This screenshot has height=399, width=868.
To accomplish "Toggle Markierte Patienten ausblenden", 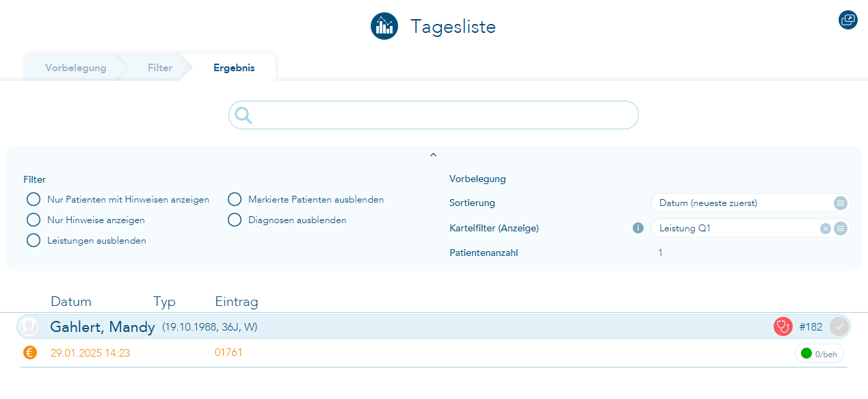I will point(235,199).
